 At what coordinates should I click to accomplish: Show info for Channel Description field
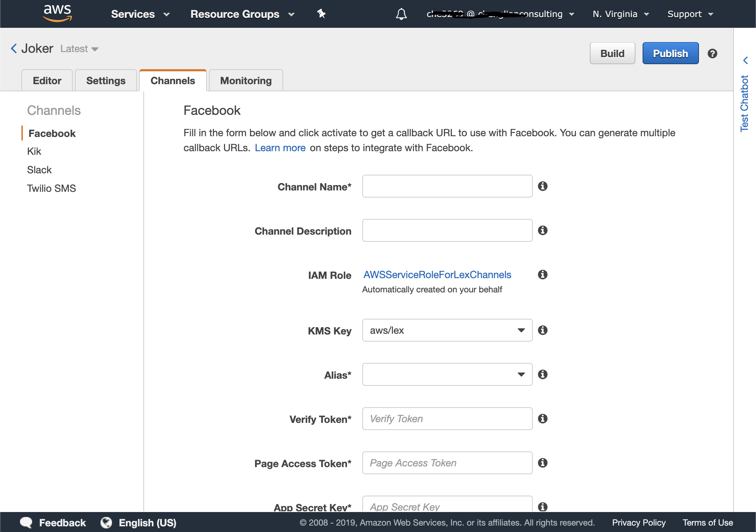coord(543,230)
